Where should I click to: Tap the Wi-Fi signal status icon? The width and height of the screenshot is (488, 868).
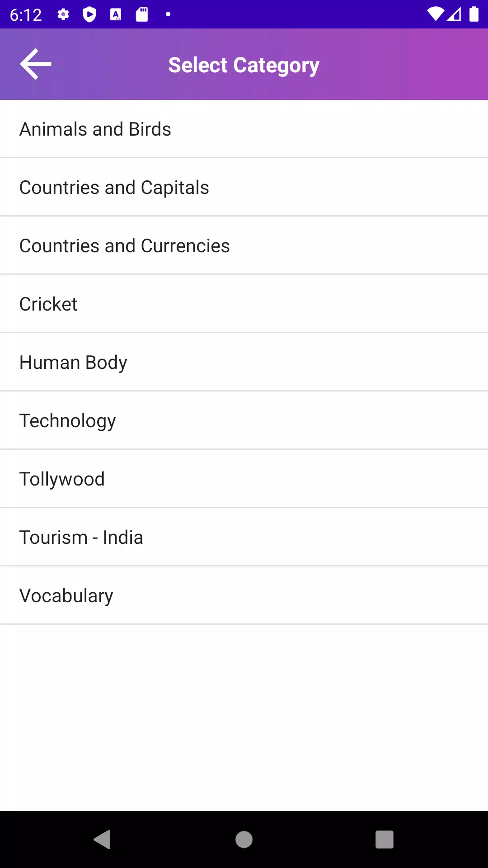click(435, 14)
